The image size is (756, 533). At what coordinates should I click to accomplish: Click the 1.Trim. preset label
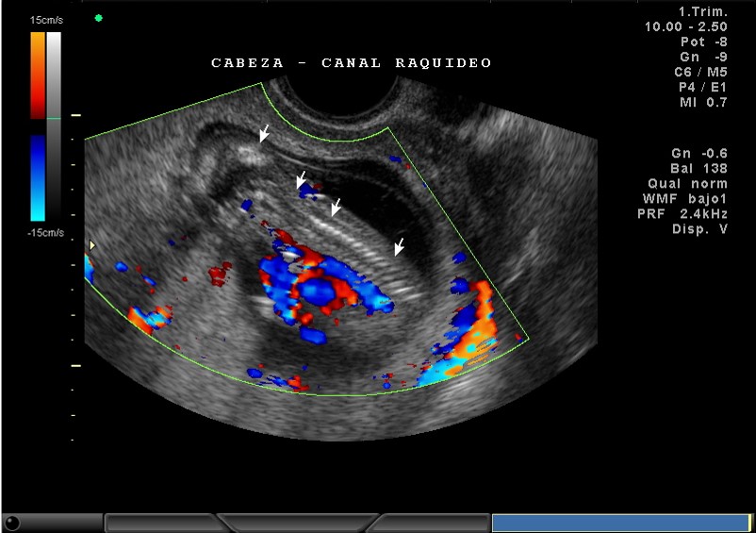[x=702, y=12]
